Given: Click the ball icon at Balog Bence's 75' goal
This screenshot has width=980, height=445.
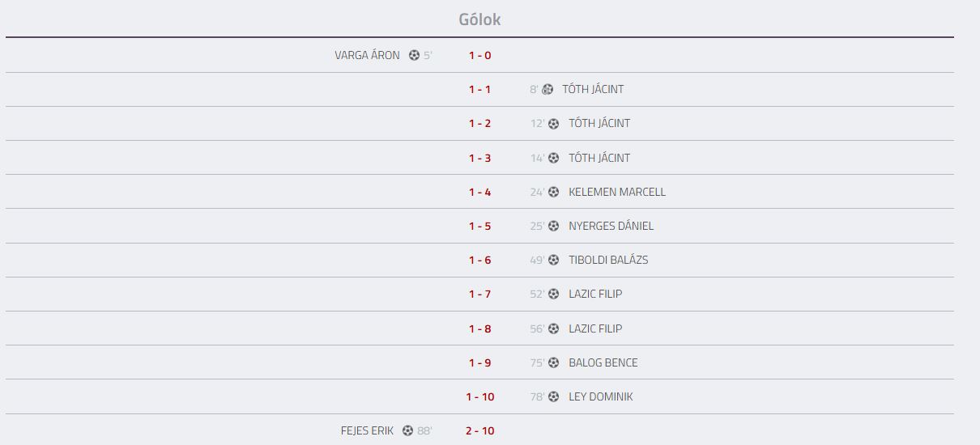Looking at the screenshot, I should [554, 363].
